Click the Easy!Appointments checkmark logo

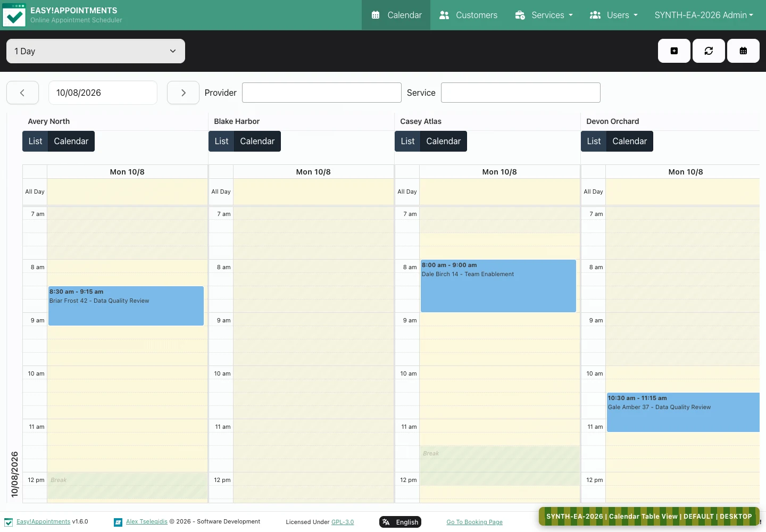tap(14, 15)
